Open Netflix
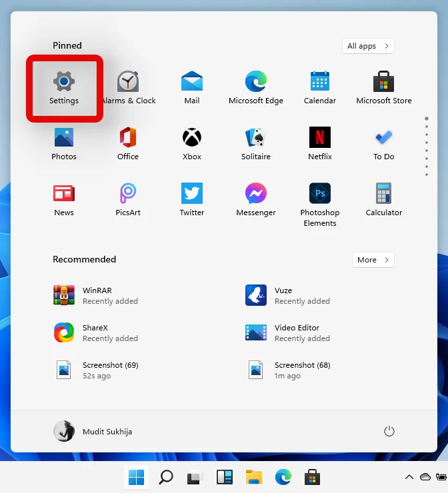The width and height of the screenshot is (448, 493). 319,144
